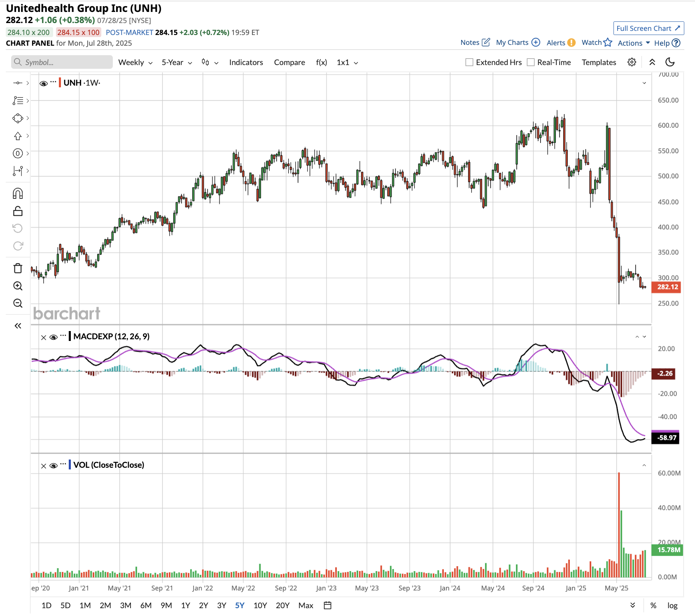Open chart settings gear
This screenshot has height=616, width=695.
(632, 62)
